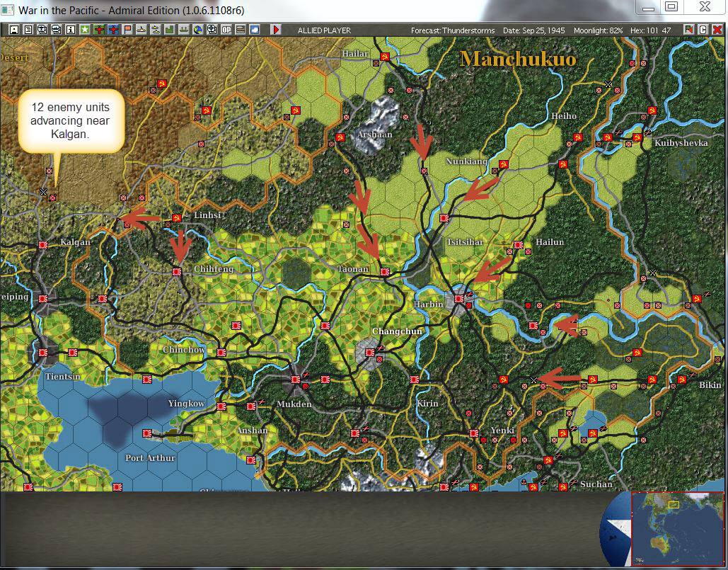Viewport: 728px width, 570px height.
Task: Select the base icon at Yenki
Action: tap(473, 433)
